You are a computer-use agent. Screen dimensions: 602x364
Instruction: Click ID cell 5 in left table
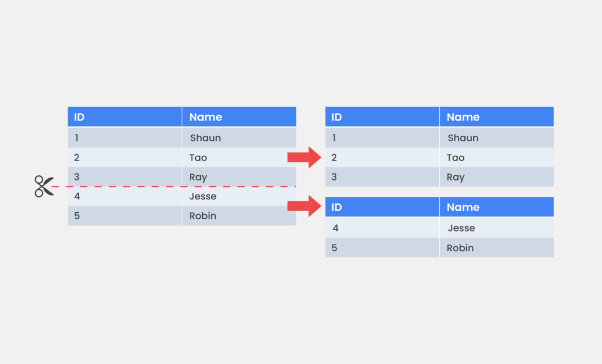125,216
